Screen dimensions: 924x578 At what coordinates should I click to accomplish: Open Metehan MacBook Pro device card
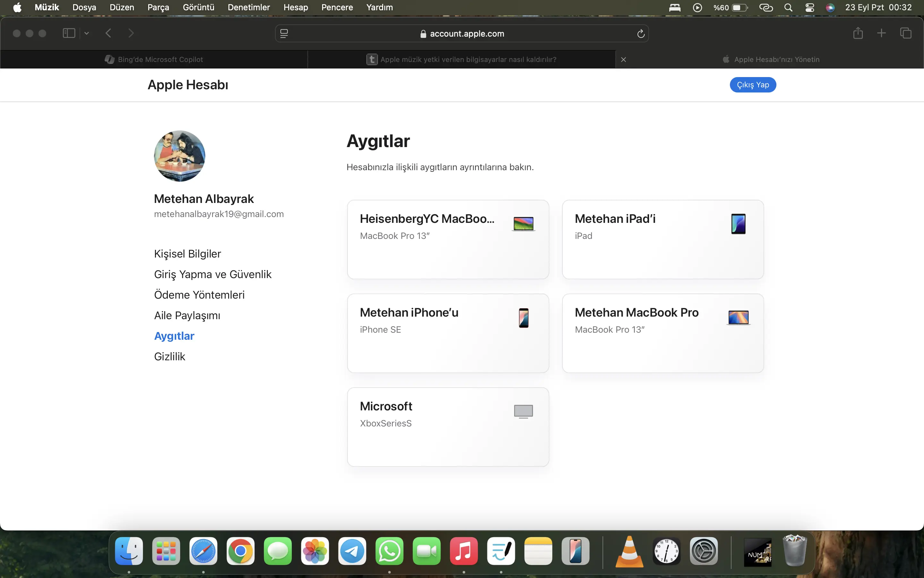coord(663,333)
